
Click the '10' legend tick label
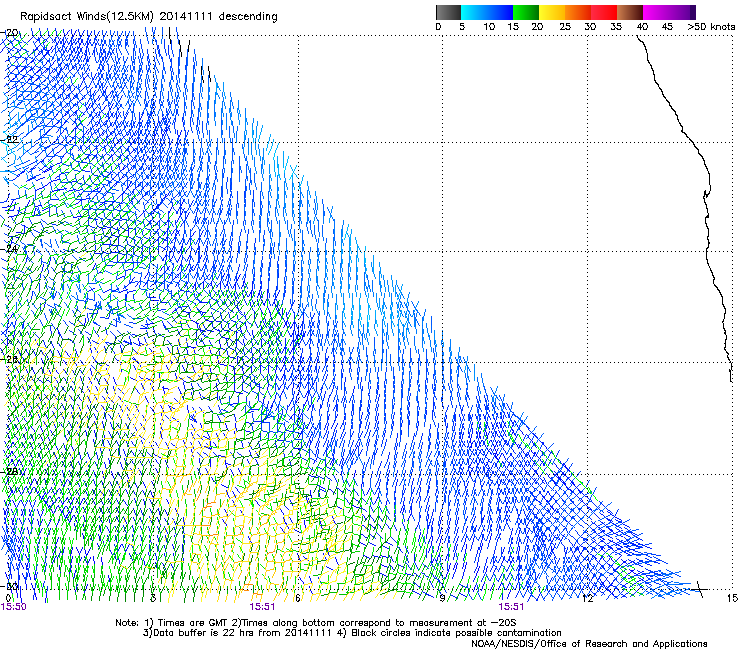click(x=489, y=27)
